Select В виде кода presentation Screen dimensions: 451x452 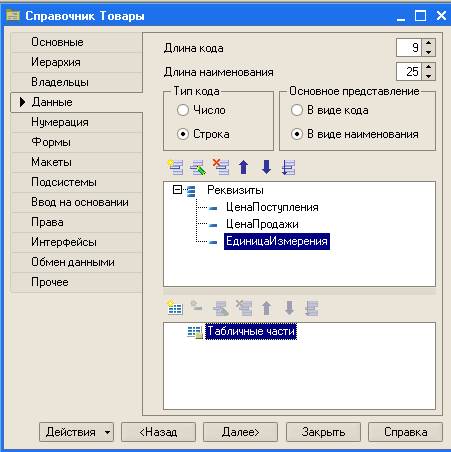coord(297,110)
